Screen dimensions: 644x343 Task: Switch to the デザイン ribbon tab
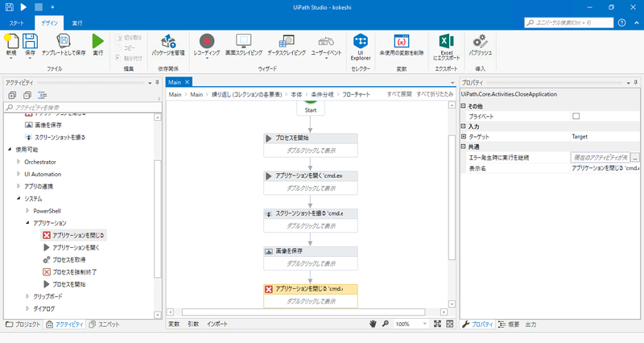pyautogui.click(x=49, y=23)
